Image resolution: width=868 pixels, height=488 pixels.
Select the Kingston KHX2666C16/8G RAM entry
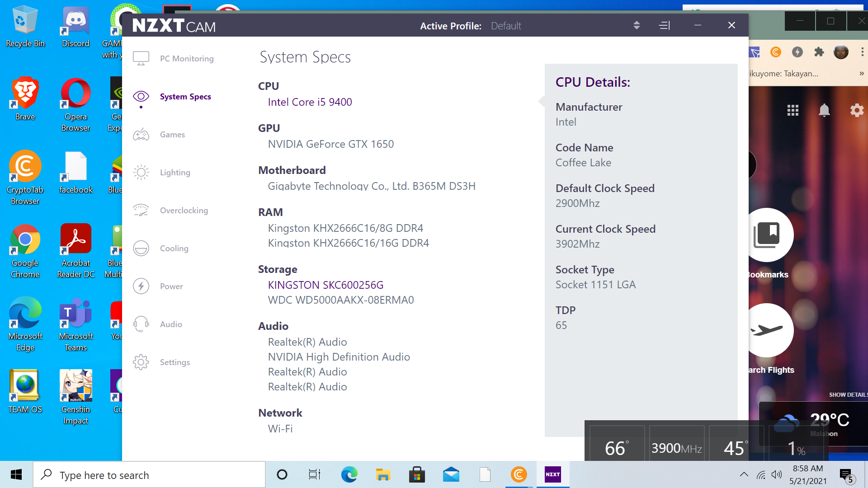(x=345, y=228)
